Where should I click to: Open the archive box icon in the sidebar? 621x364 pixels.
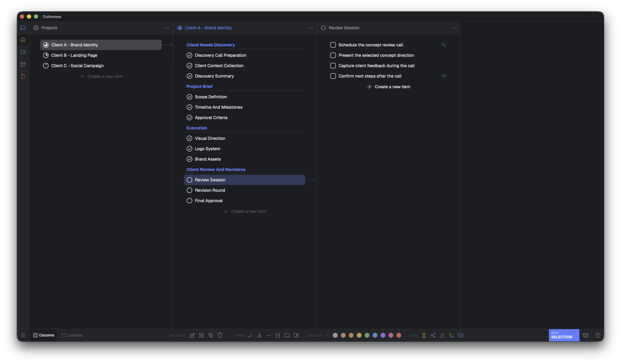(23, 64)
